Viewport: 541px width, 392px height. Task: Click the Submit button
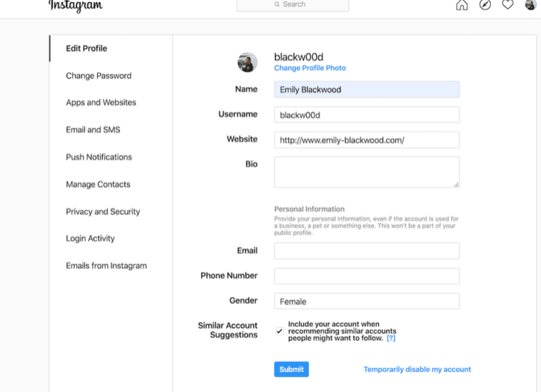[291, 369]
